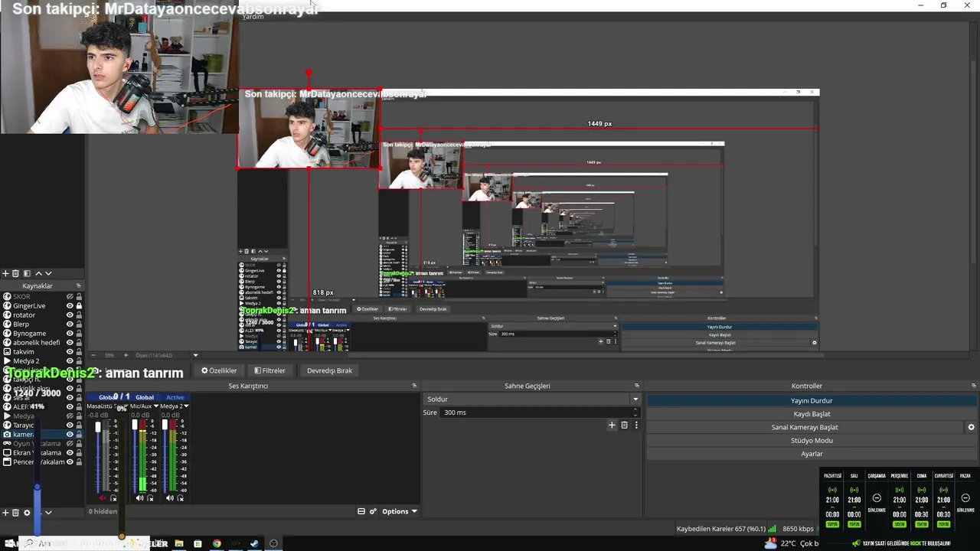Zoom in the preview with plus icon
Screen dimensions: 980x551
128,355
